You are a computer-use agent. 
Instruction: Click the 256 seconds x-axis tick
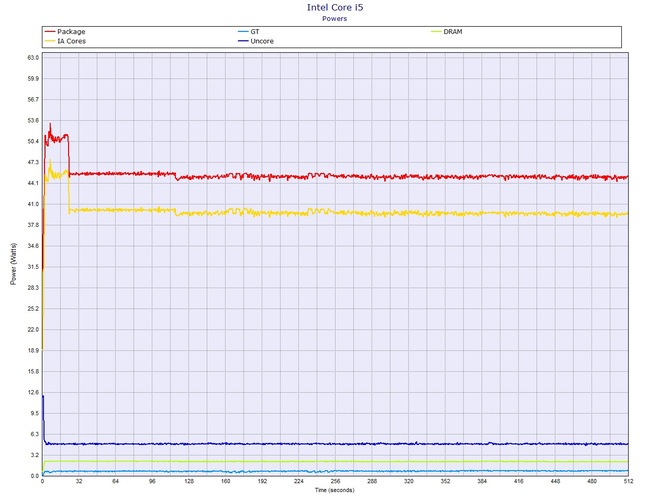335,481
